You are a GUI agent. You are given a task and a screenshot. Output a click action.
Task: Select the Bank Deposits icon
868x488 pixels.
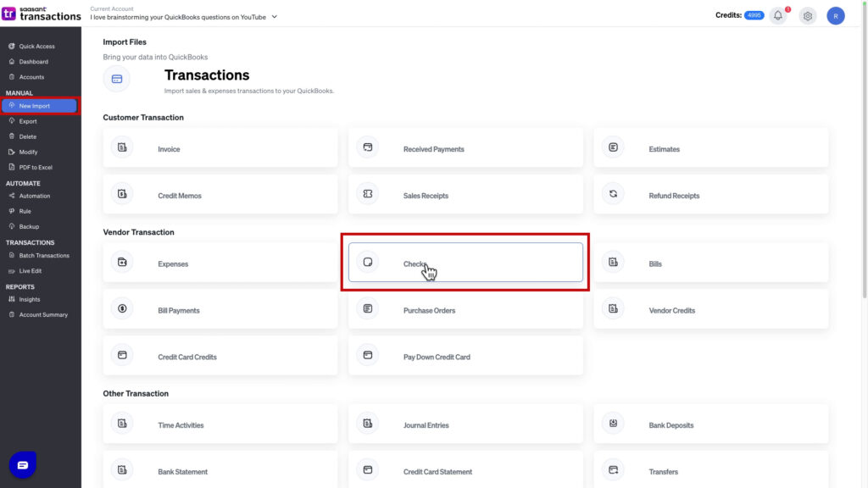tap(612, 423)
